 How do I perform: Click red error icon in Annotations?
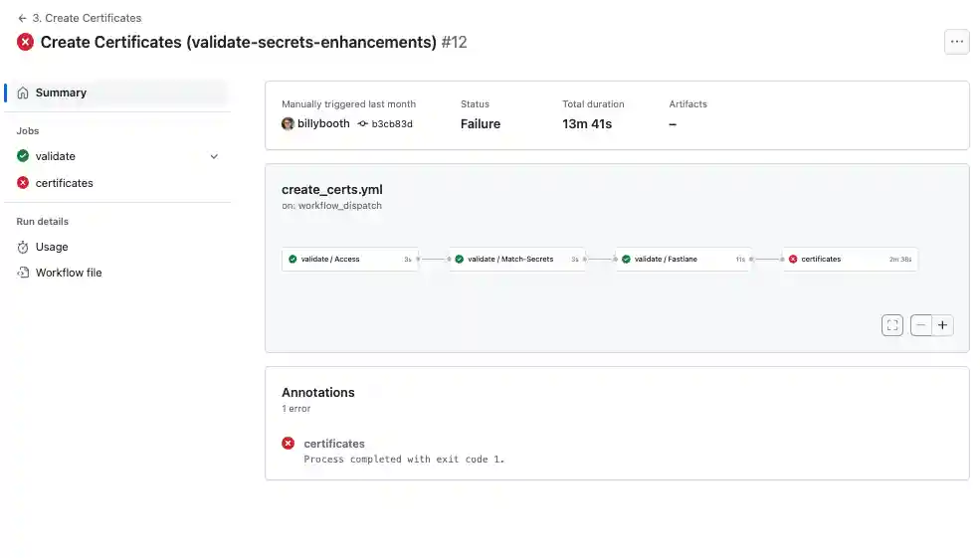tap(289, 443)
